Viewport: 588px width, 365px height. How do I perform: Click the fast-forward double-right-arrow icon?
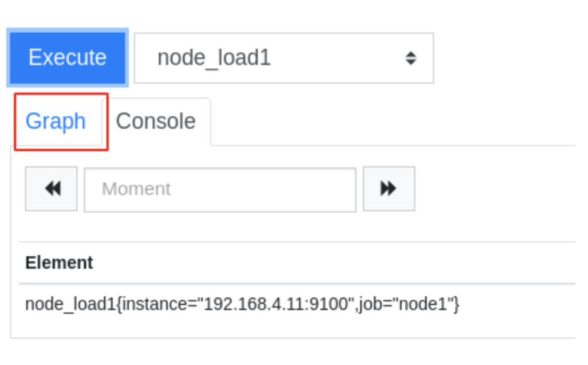click(x=388, y=189)
